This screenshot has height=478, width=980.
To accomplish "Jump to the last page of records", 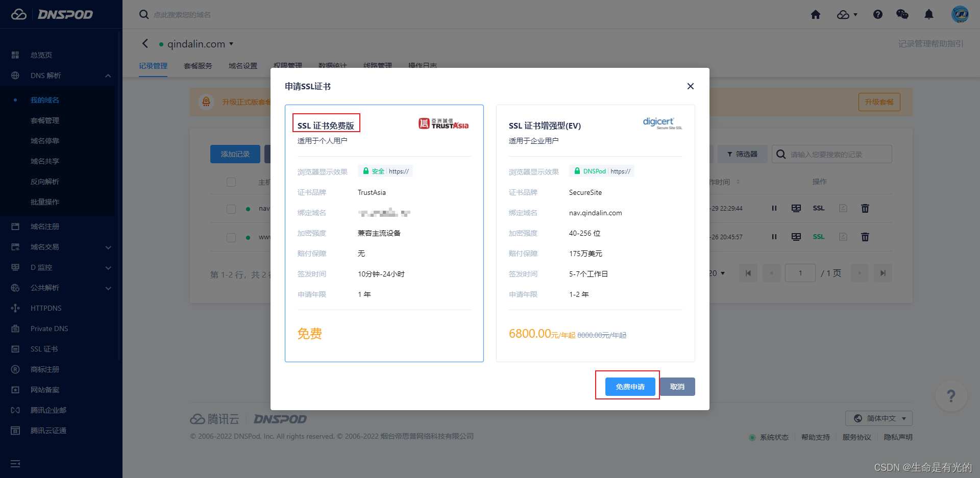I will 883,273.
